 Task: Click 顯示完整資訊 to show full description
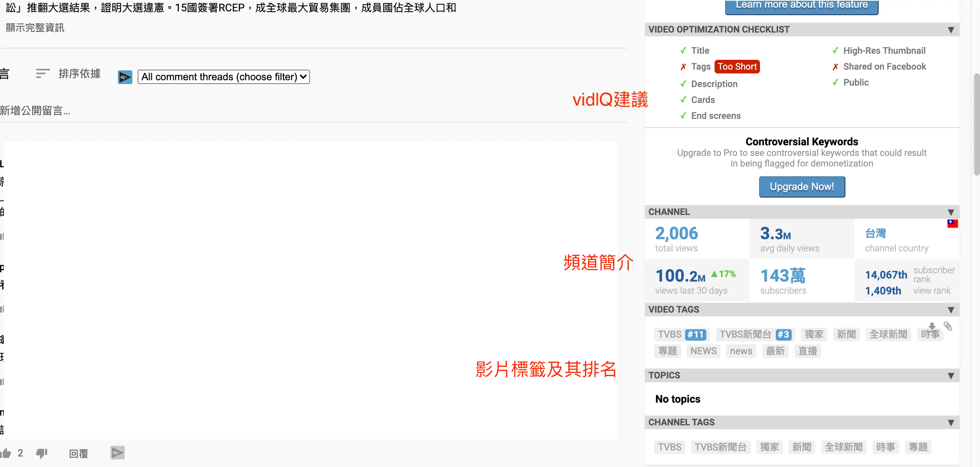click(x=35, y=28)
